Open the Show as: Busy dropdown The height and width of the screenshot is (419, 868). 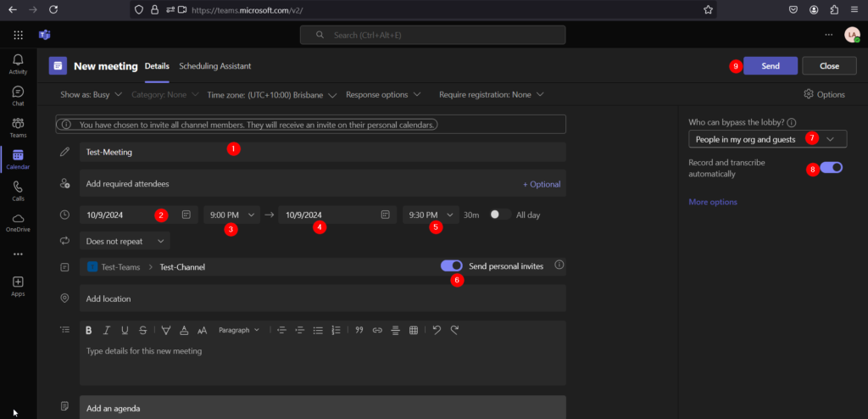point(92,95)
